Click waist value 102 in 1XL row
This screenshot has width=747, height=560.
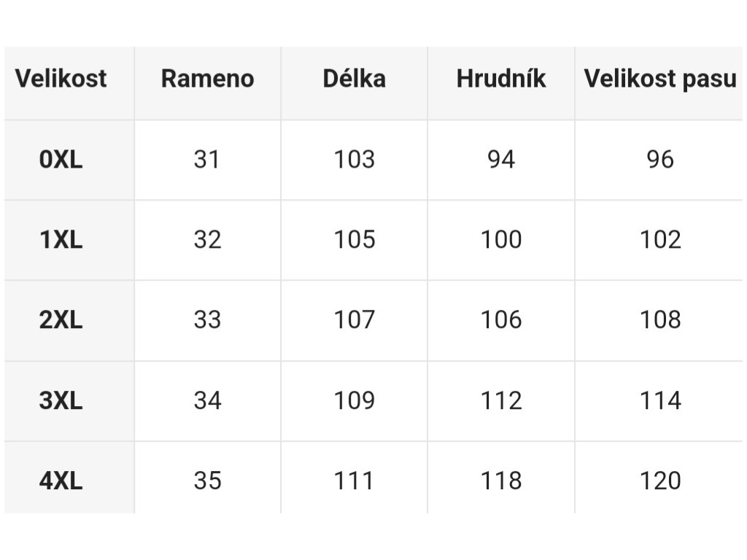(660, 239)
